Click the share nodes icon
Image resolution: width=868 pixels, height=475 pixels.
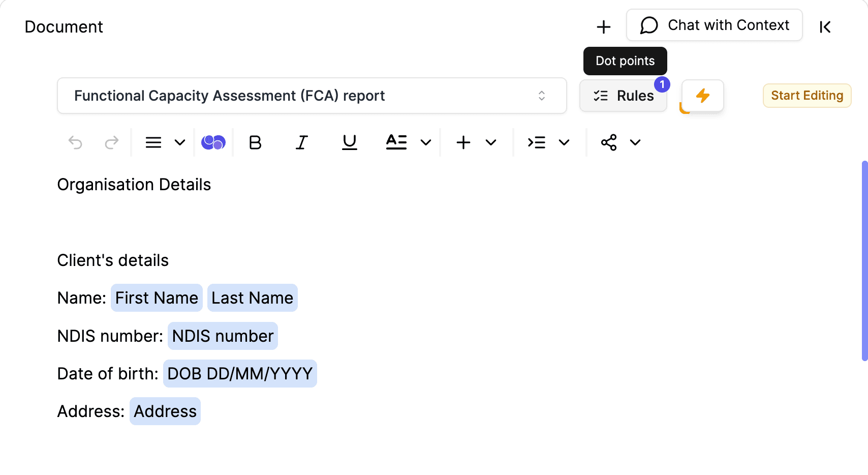tap(609, 142)
